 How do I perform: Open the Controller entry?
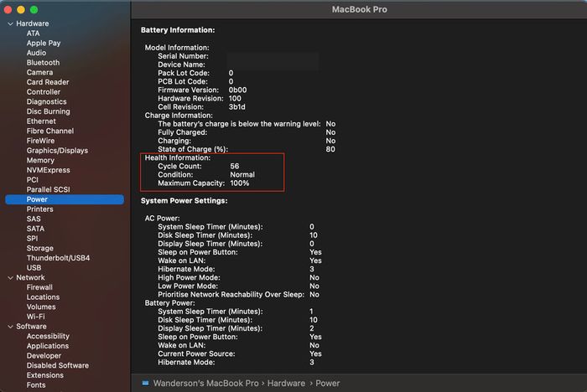(x=44, y=91)
